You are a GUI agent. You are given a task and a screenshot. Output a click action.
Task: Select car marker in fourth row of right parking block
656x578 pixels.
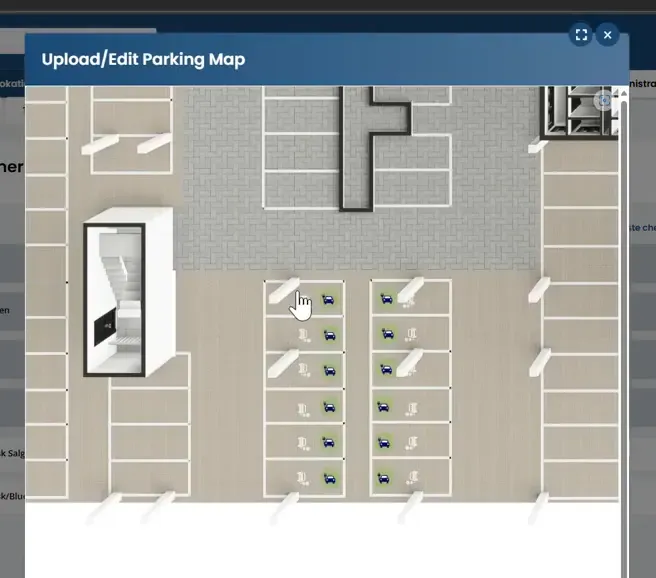tap(383, 406)
